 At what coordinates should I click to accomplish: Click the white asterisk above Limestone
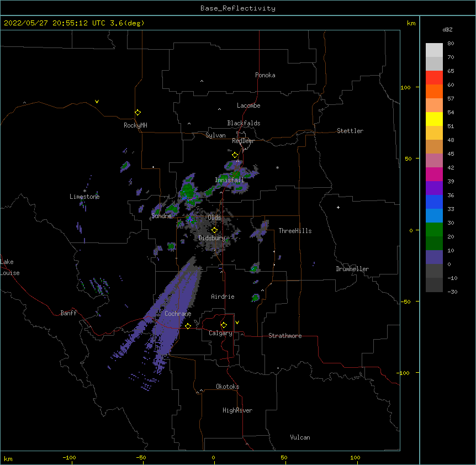[x=84, y=191]
